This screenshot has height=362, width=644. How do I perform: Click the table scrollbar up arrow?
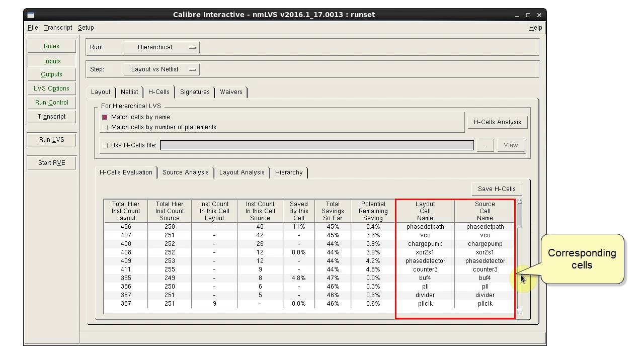pyautogui.click(x=519, y=202)
